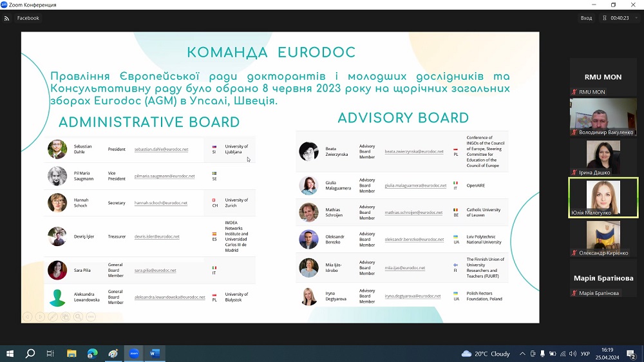Click the next slide arrow in presentation controls

(x=40, y=316)
